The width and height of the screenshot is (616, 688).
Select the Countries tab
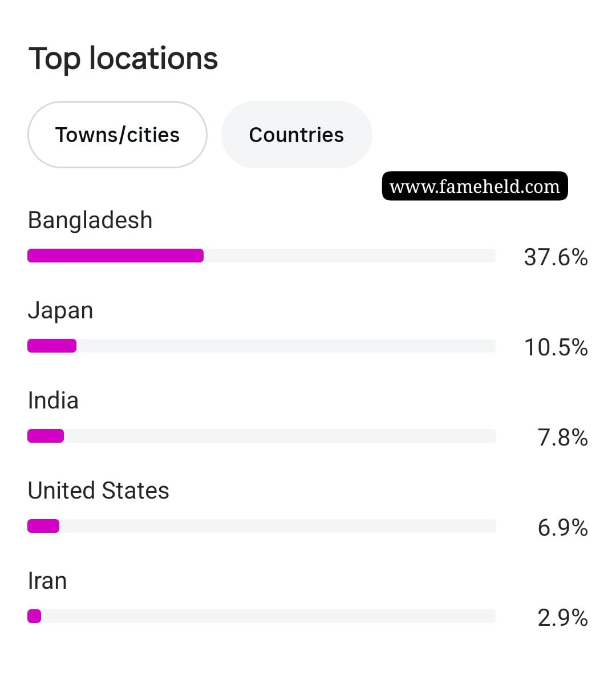(x=297, y=135)
